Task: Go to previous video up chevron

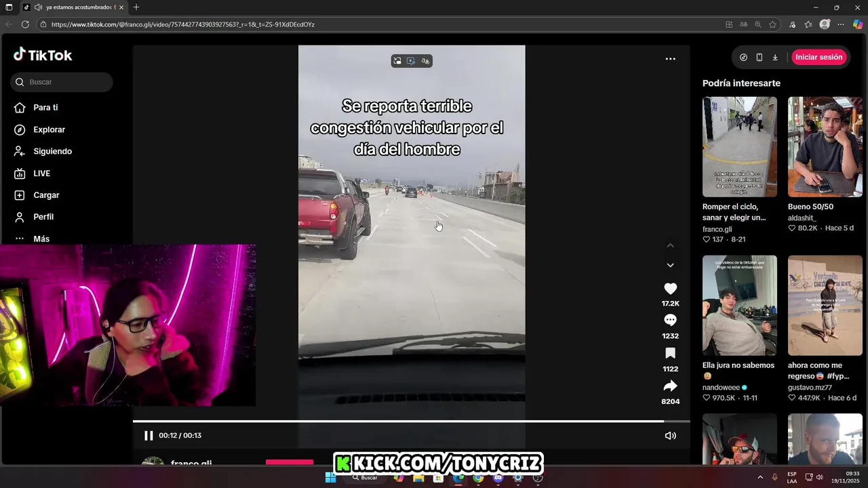Action: point(670,245)
